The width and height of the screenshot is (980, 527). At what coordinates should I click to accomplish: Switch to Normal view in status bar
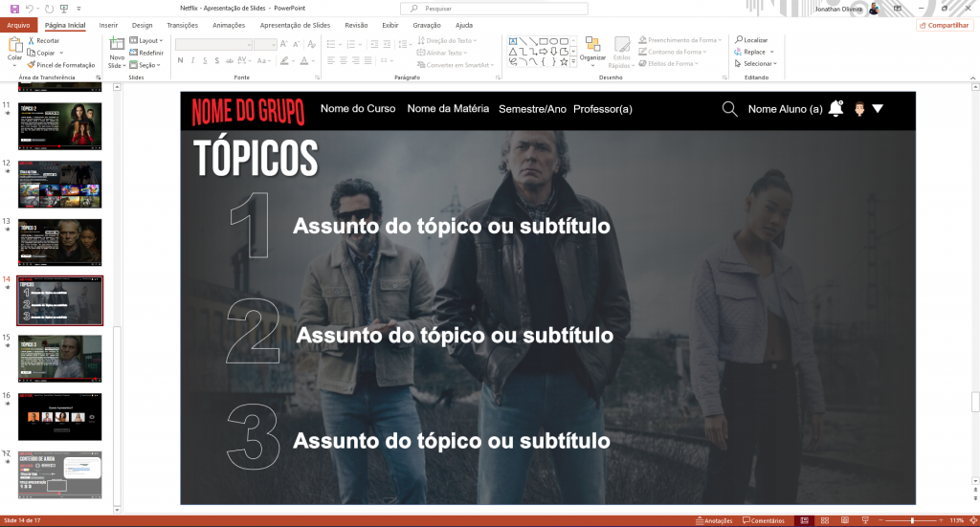click(x=804, y=520)
